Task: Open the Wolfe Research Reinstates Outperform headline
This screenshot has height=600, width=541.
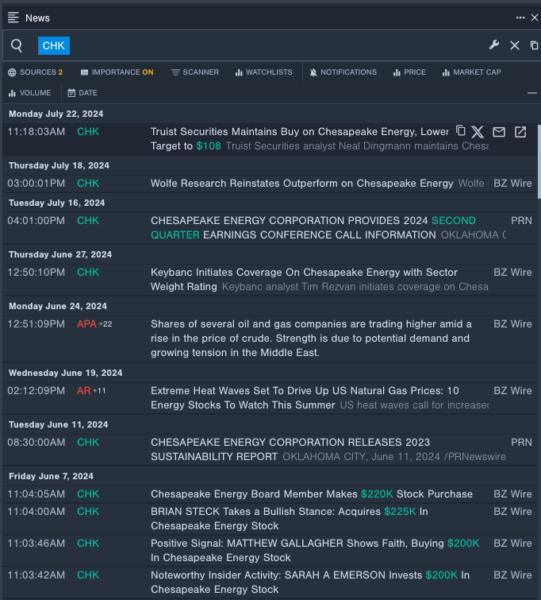Action: [x=302, y=183]
